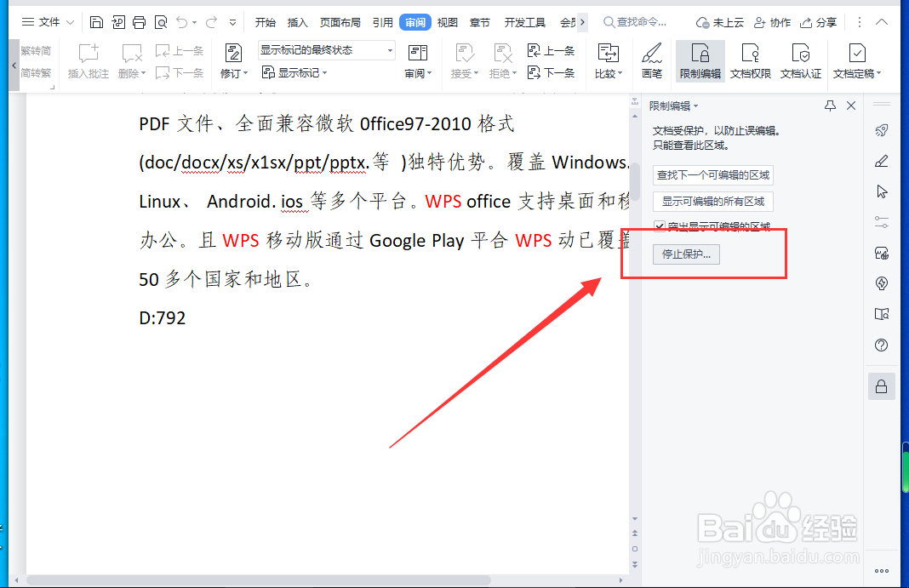This screenshot has width=909, height=588.
Task: Click the redo arrow icon
Action: (x=211, y=23)
